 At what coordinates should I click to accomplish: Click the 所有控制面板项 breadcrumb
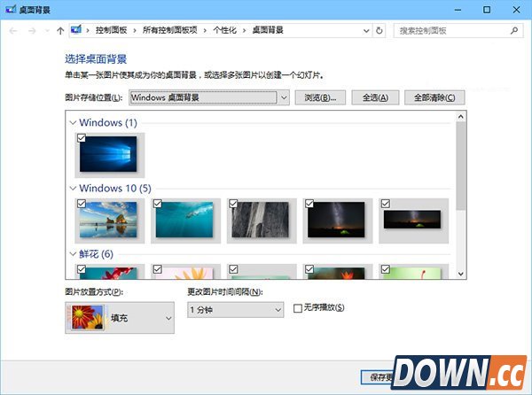tap(169, 30)
